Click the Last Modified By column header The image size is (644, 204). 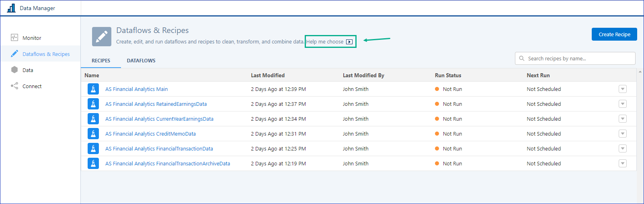363,75
